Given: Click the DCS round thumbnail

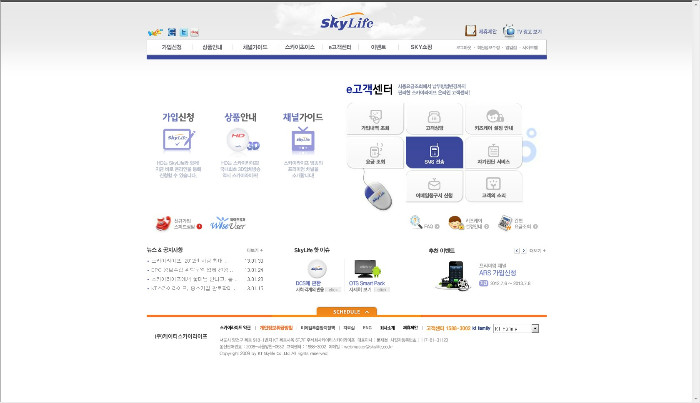Looking at the screenshot, I should pyautogui.click(x=317, y=269).
